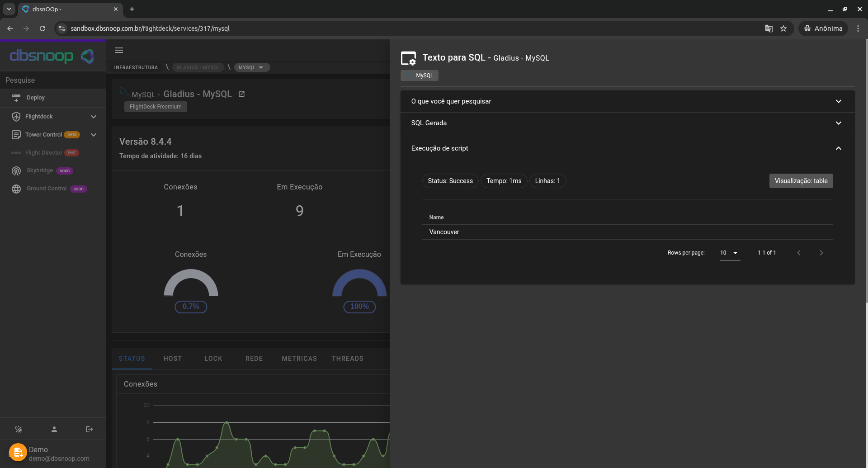Switch to the HOST tab
Viewport: 868px width, 468px height.
173,359
